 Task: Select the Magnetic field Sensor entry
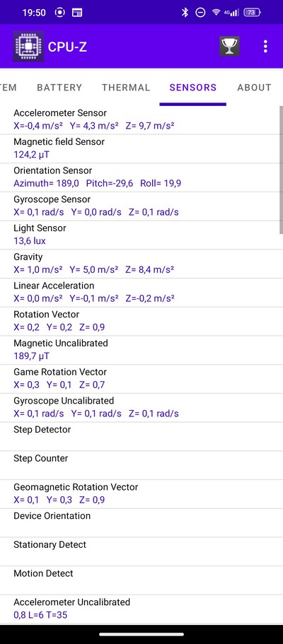pyautogui.click(x=140, y=148)
